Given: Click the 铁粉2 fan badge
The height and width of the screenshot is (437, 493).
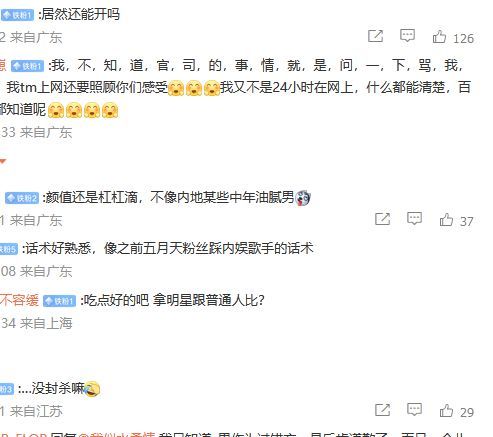Looking at the screenshot, I should (22, 198).
